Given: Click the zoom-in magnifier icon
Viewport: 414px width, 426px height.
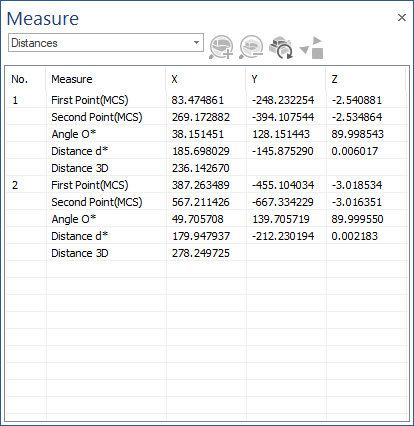Looking at the screenshot, I should (x=221, y=47).
